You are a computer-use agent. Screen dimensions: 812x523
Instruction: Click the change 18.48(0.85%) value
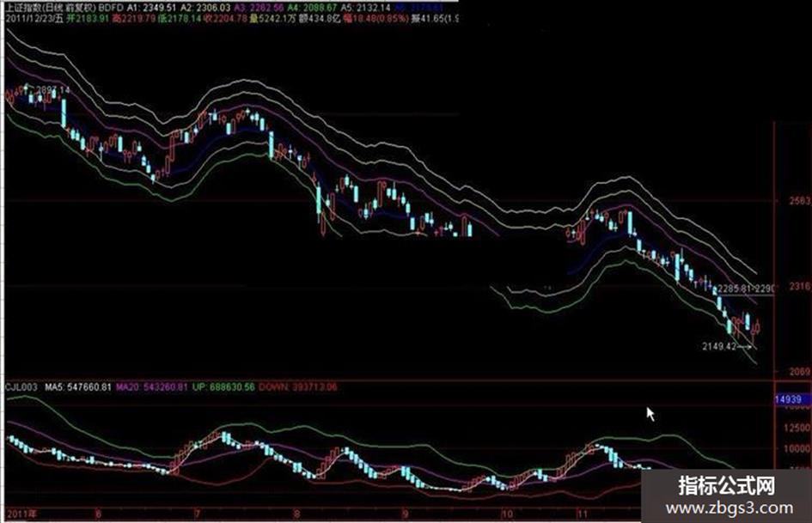point(375,19)
